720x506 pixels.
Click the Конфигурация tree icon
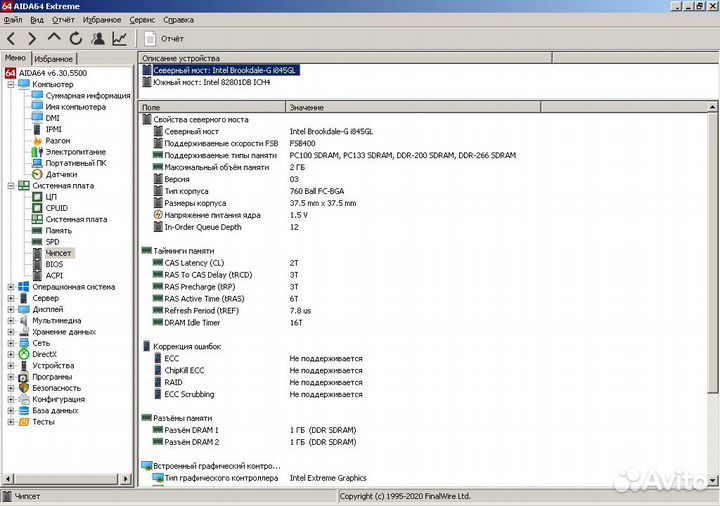[24, 399]
